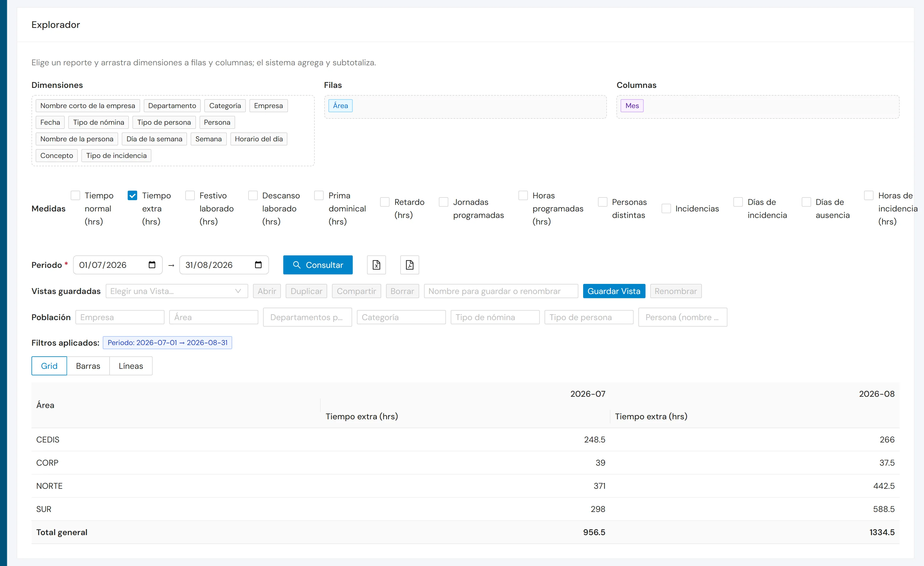Screen dimensions: 924x566
Task: Click the Guardar Vista button
Action: (x=614, y=291)
